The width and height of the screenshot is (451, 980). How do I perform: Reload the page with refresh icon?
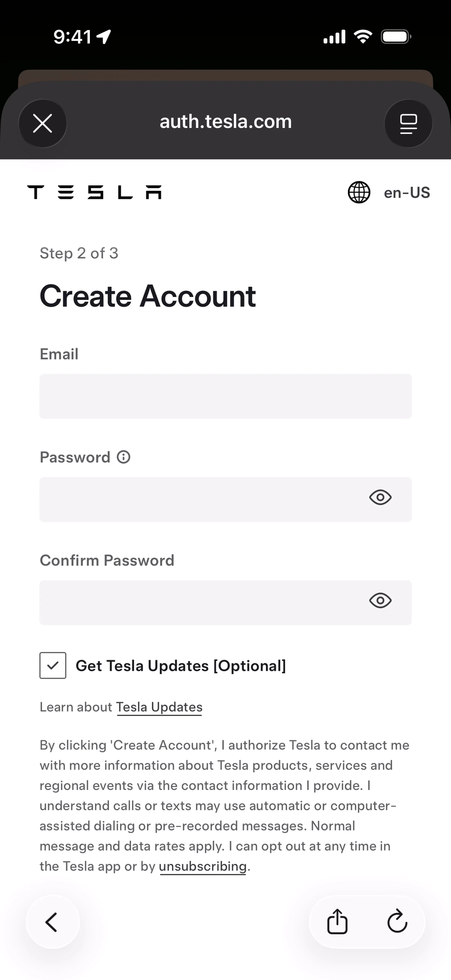397,922
